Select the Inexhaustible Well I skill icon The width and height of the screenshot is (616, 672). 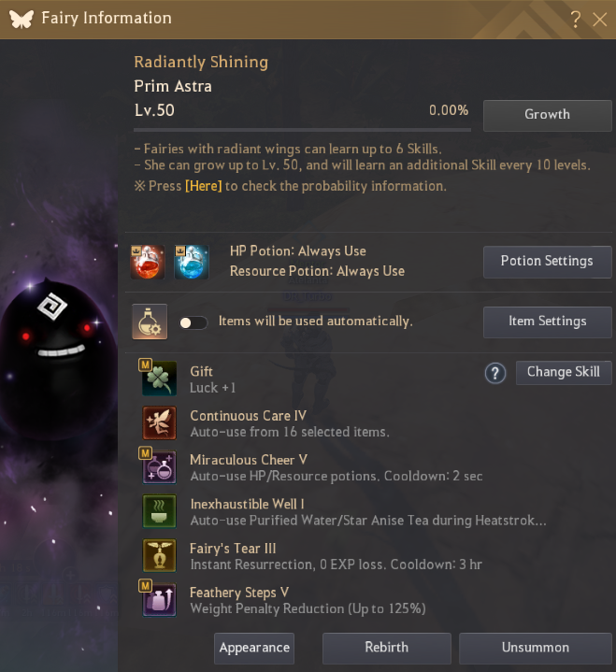(159, 511)
